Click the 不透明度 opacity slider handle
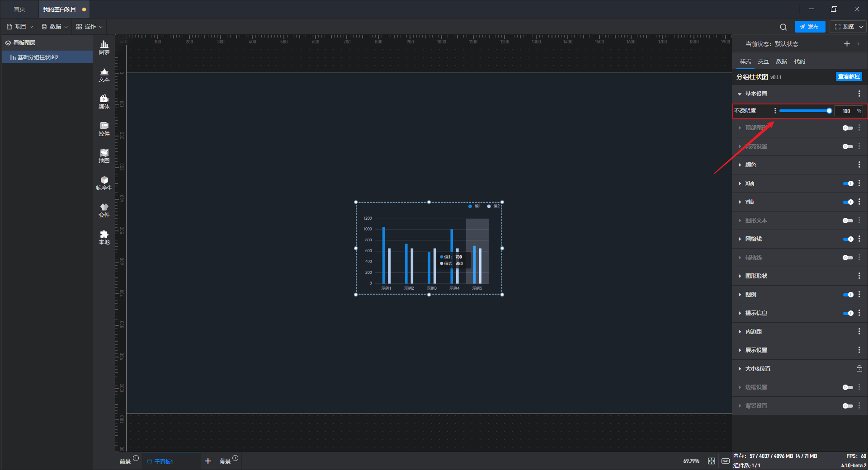 (x=829, y=111)
